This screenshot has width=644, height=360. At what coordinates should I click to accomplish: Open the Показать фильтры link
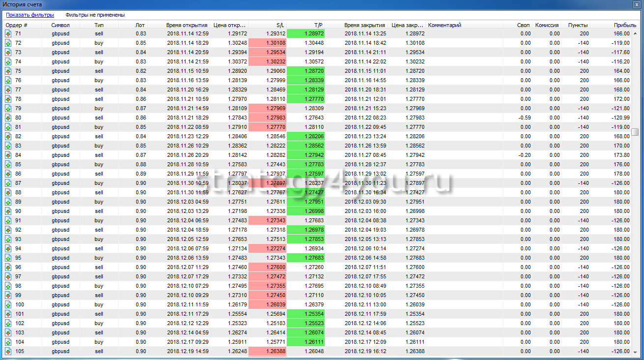(x=30, y=15)
